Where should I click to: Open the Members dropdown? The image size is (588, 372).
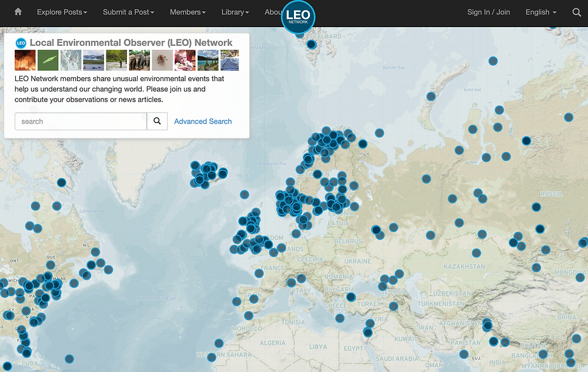click(x=188, y=12)
